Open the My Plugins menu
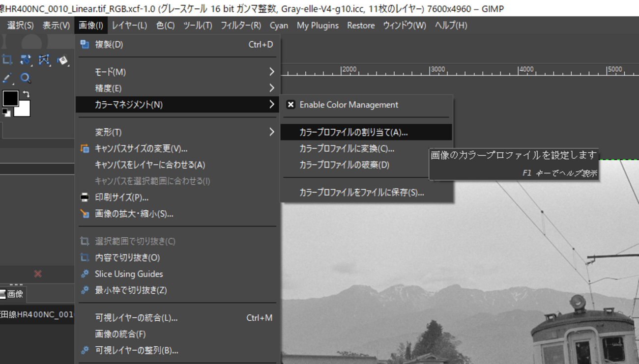This screenshot has height=364, width=639. [x=318, y=26]
